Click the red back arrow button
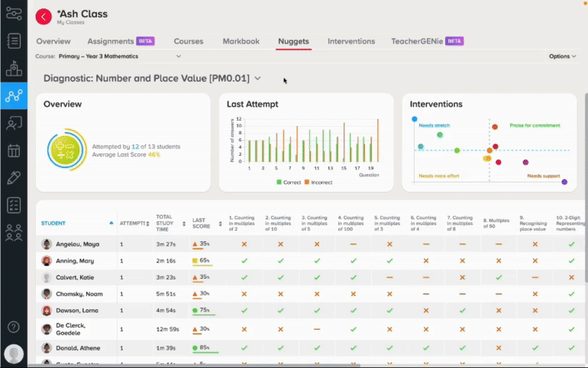Screen dimensions: 588x368 (x=44, y=17)
